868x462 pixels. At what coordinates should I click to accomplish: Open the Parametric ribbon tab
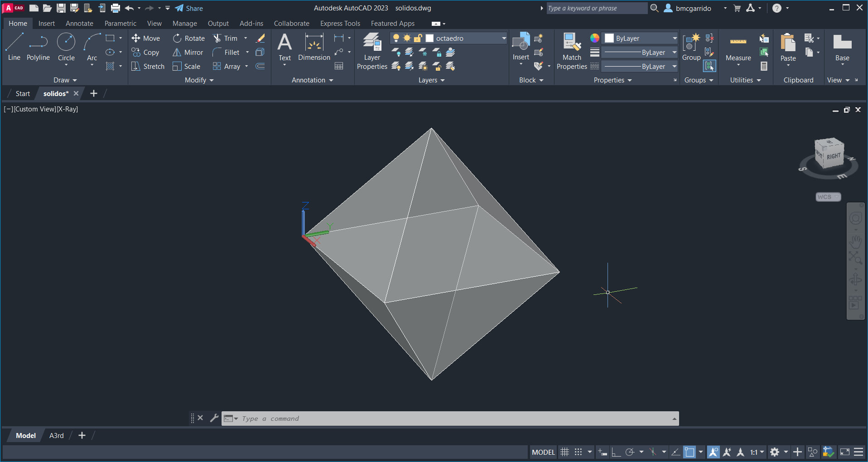pyautogui.click(x=121, y=24)
